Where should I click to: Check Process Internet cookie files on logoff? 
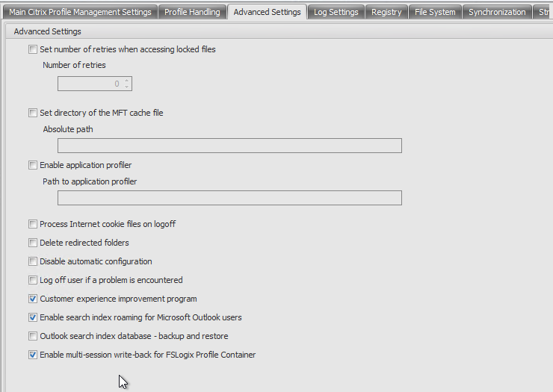tap(33, 224)
